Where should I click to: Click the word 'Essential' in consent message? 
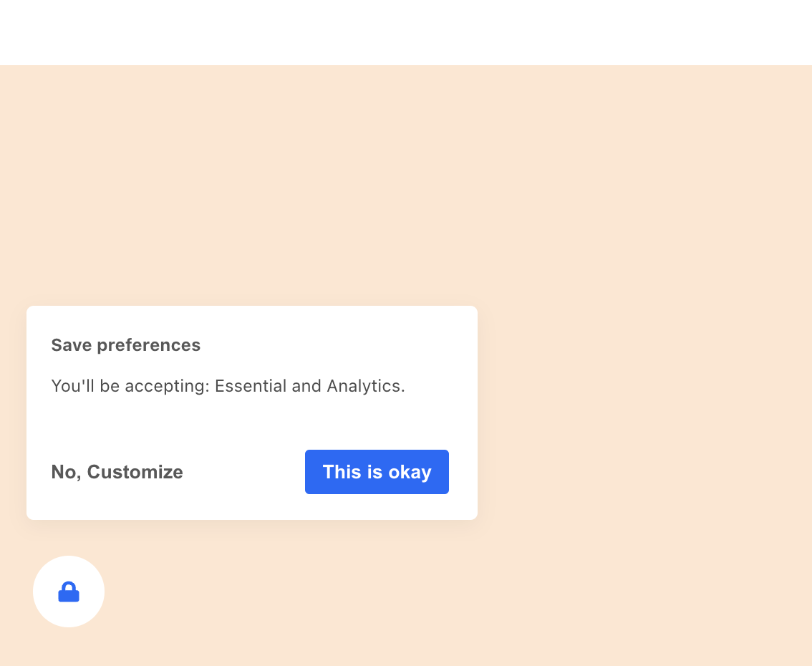click(x=251, y=386)
